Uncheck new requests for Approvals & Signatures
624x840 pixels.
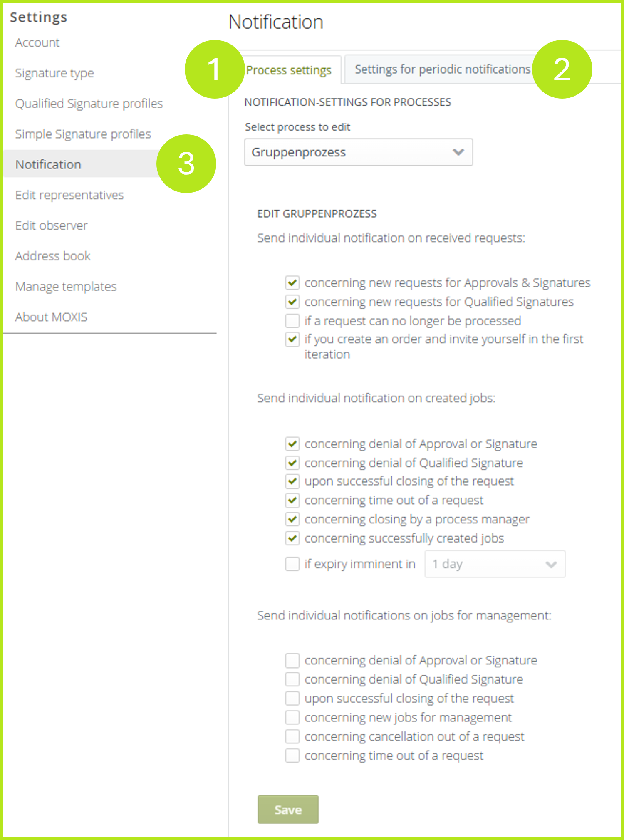tap(292, 283)
